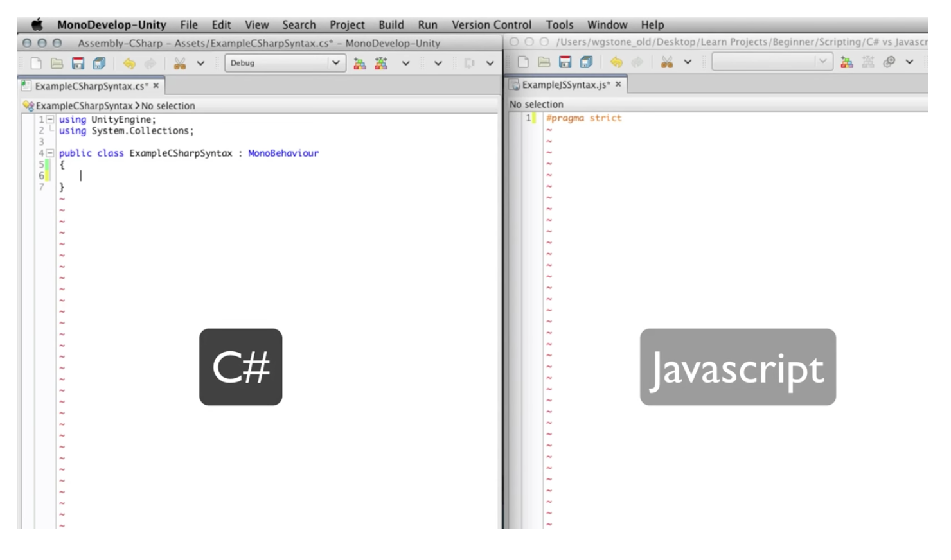Open the Apple menu
The image size is (951, 560).
point(37,24)
